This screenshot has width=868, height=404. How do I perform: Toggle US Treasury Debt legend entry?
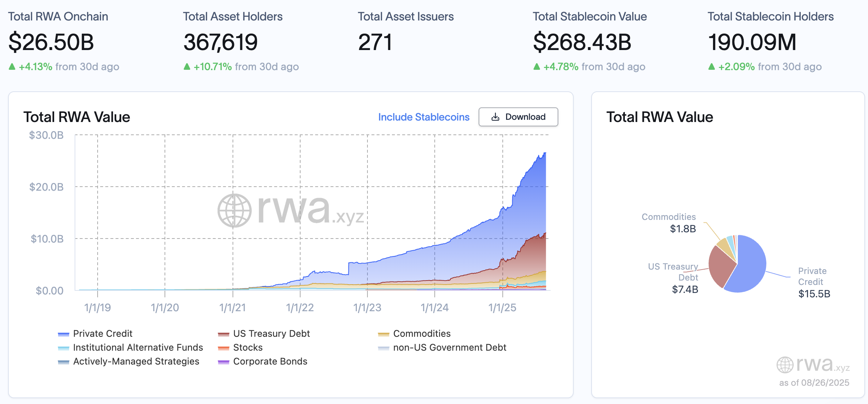pos(271,334)
